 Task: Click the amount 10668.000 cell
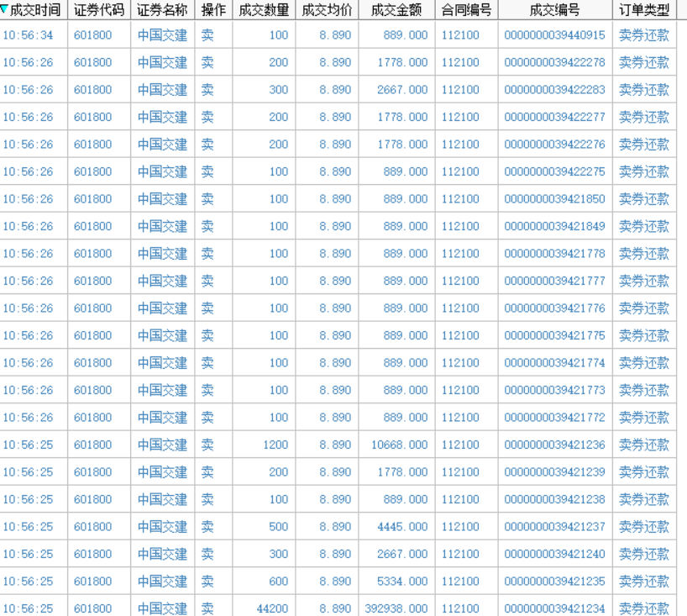point(400,445)
